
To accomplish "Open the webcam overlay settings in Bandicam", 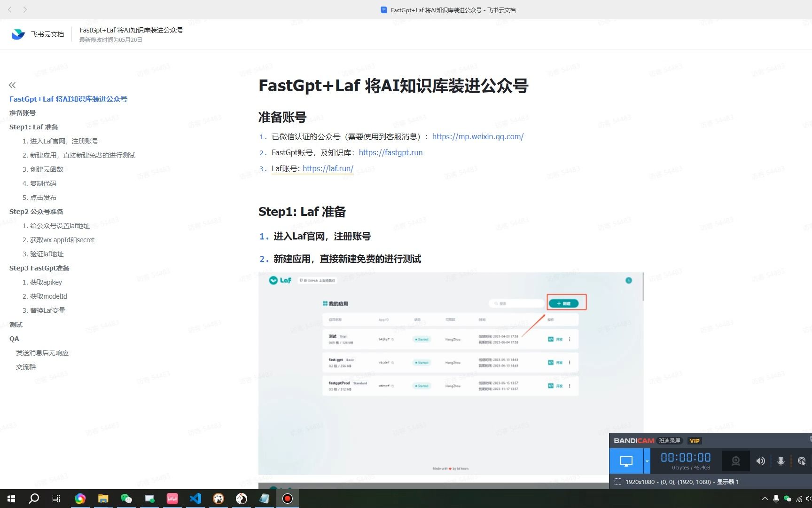I will tap(735, 461).
